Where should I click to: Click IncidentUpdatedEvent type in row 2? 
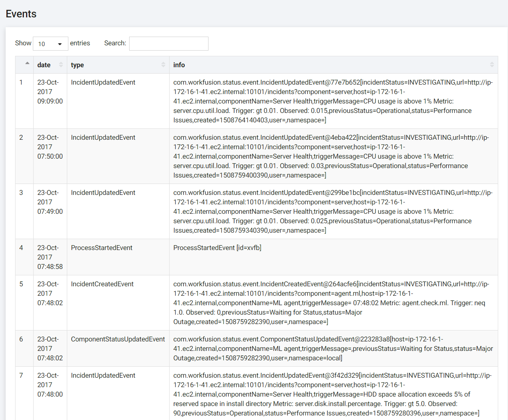point(103,137)
